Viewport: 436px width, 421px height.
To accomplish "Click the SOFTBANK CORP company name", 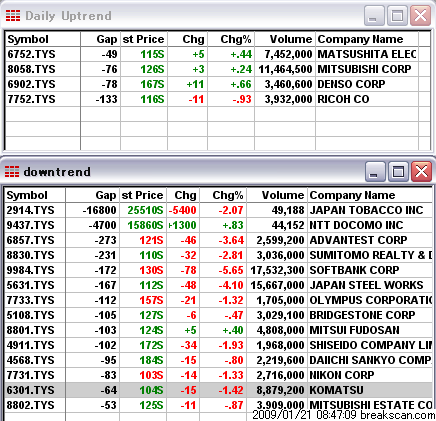I will 354,270.
